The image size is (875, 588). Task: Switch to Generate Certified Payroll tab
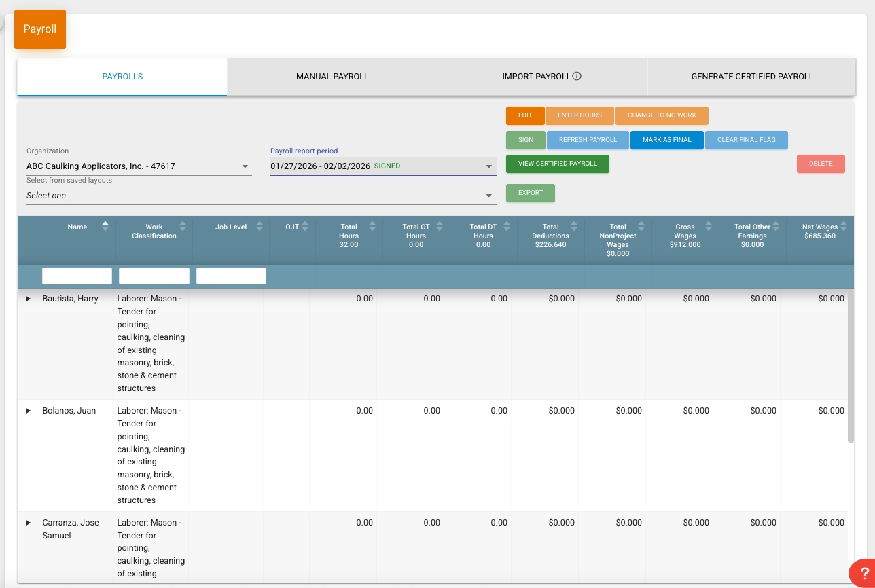(752, 77)
